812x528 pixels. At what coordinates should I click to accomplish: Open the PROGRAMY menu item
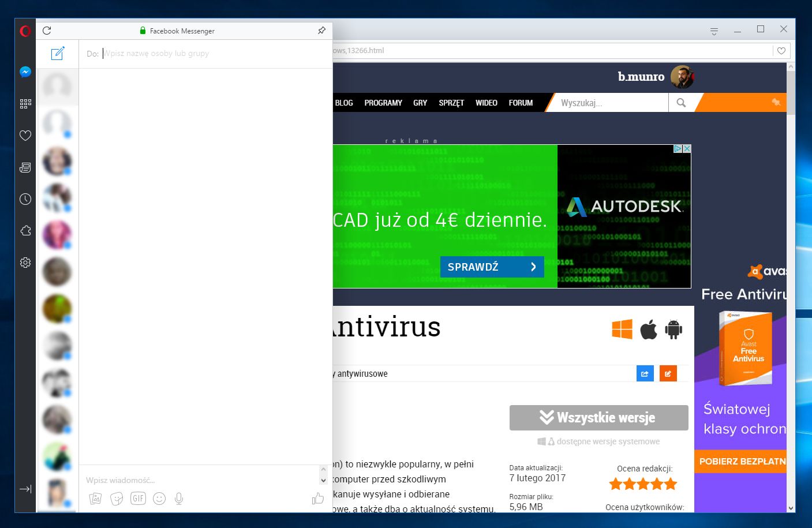[383, 103]
